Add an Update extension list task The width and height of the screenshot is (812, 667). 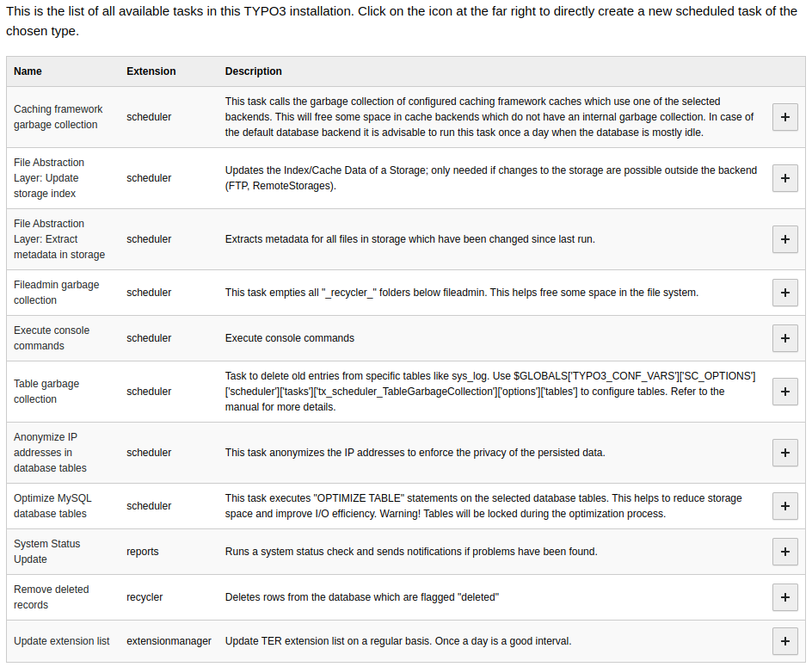pyautogui.click(x=784, y=641)
